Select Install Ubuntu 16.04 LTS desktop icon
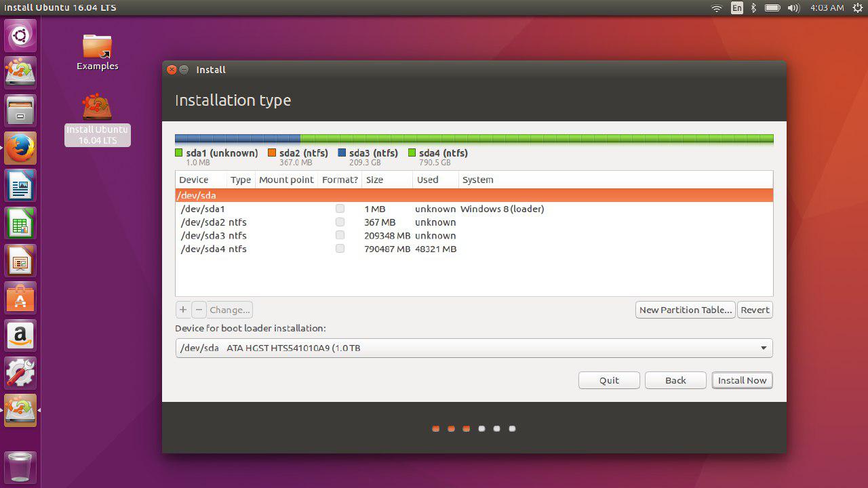 pos(98,119)
